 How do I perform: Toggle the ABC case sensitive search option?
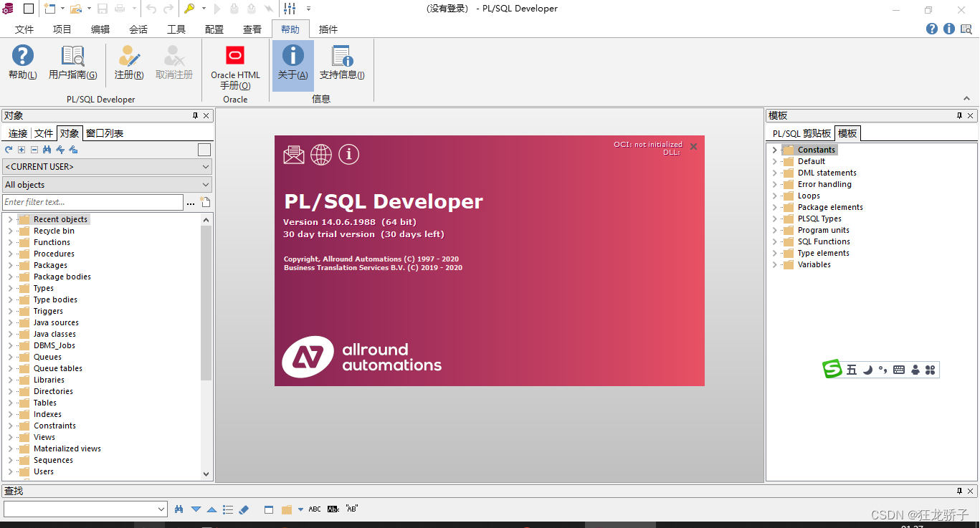pos(315,509)
